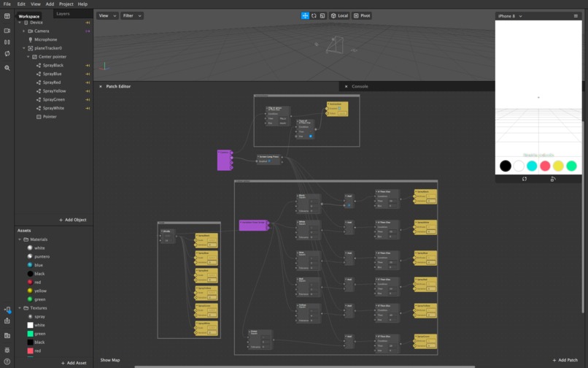This screenshot has width=588, height=368.
Task: Select the rotate tool in viewport toolbar
Action: pos(314,16)
